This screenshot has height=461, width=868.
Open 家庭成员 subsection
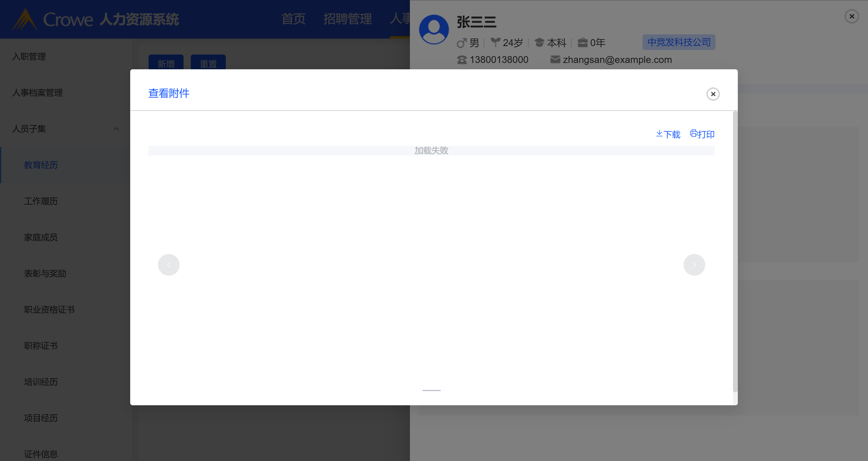click(x=41, y=237)
